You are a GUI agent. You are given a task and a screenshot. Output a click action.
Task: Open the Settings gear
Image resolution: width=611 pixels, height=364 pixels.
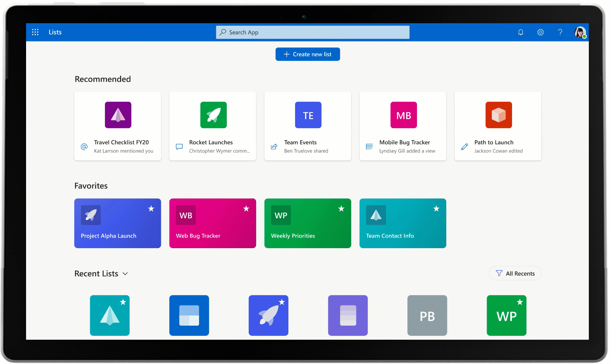click(x=541, y=32)
